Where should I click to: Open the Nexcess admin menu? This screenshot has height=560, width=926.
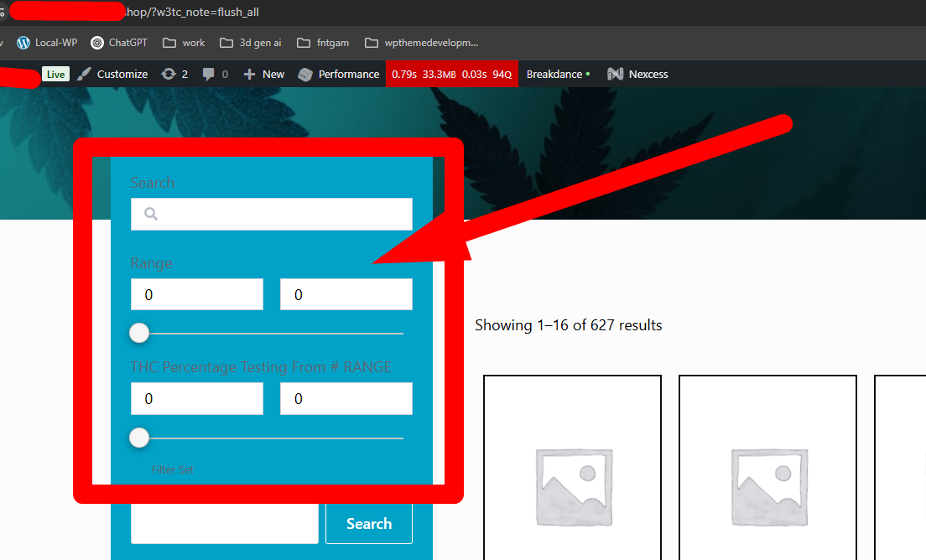[x=637, y=75]
